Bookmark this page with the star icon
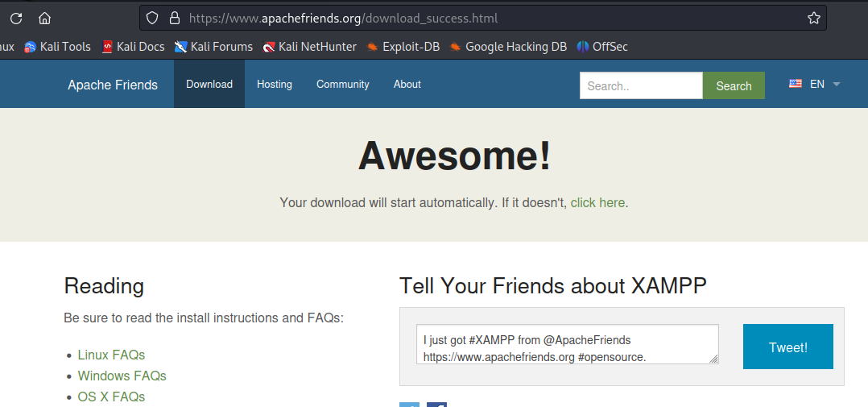 click(x=813, y=19)
